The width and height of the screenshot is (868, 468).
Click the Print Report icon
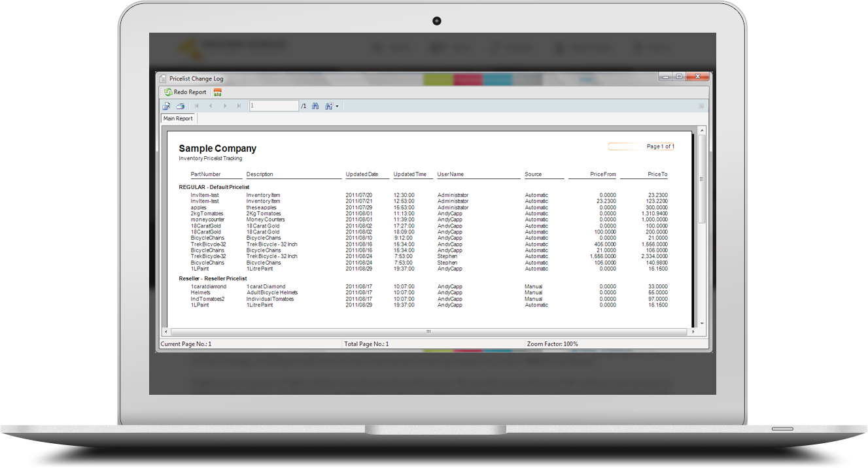tap(181, 106)
